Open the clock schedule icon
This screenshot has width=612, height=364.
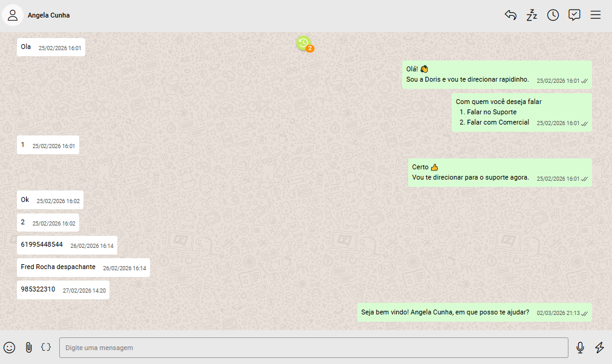553,15
